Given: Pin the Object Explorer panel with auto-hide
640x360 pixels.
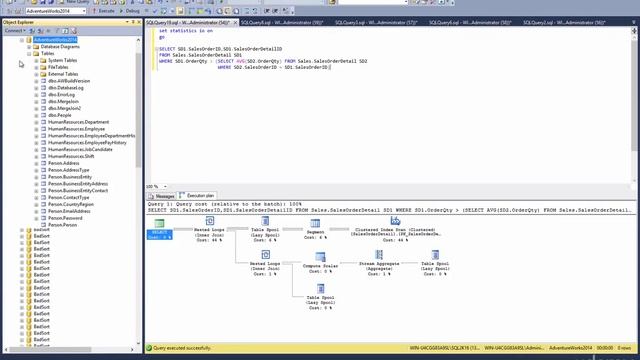Looking at the screenshot, I should point(133,22).
